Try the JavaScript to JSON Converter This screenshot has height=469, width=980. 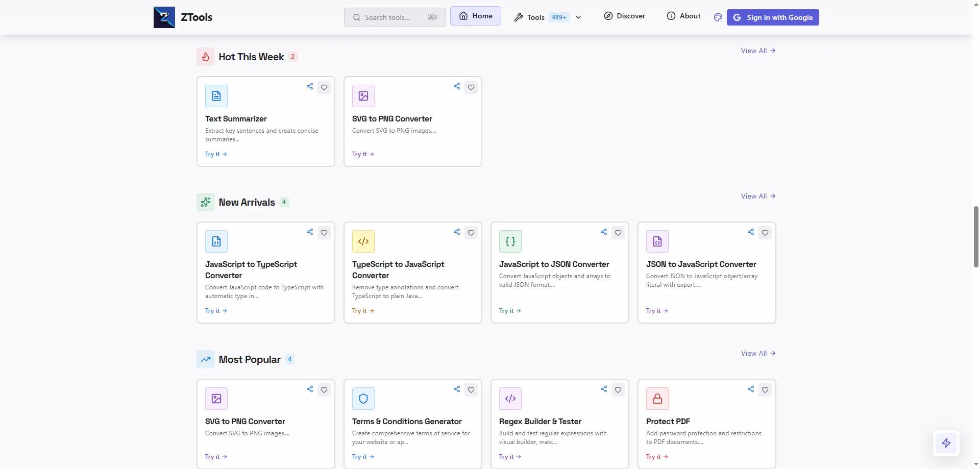pos(510,311)
